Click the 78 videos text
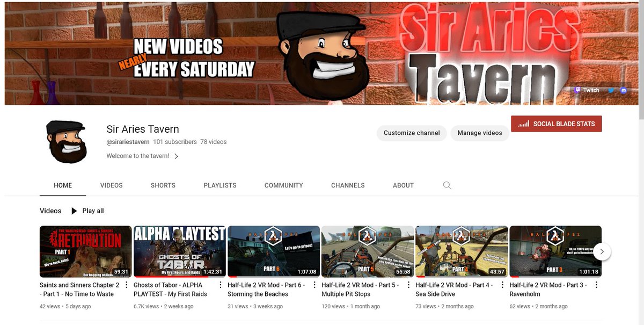The height and width of the screenshot is (325, 644). (x=214, y=142)
